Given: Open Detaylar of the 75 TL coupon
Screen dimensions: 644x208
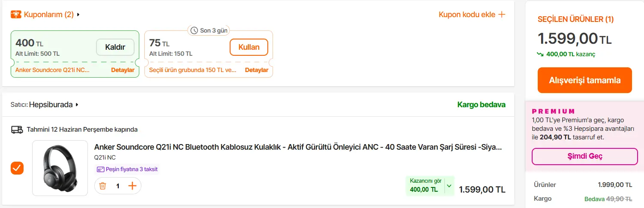Looking at the screenshot, I should [257, 70].
